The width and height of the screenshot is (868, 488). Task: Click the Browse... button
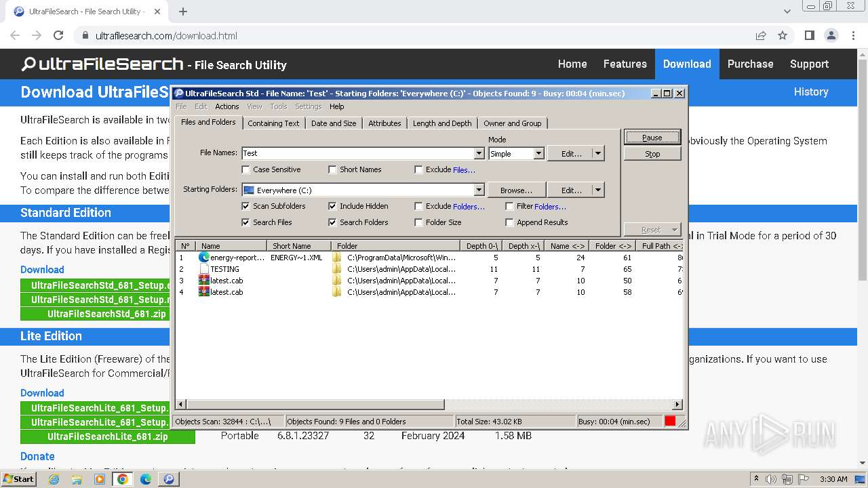(516, 190)
